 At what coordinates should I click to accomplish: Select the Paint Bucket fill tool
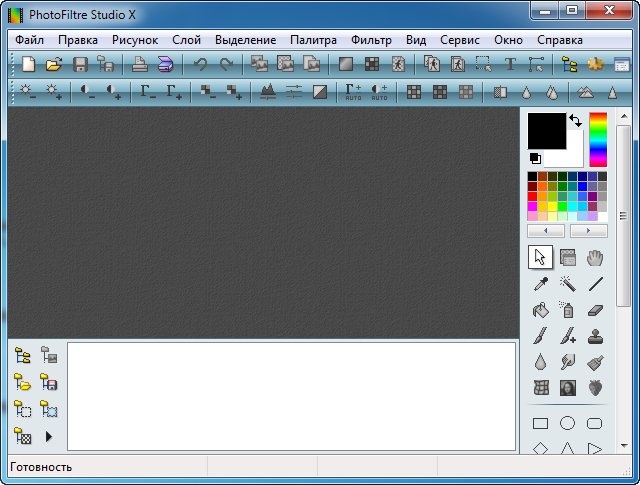pyautogui.click(x=540, y=310)
